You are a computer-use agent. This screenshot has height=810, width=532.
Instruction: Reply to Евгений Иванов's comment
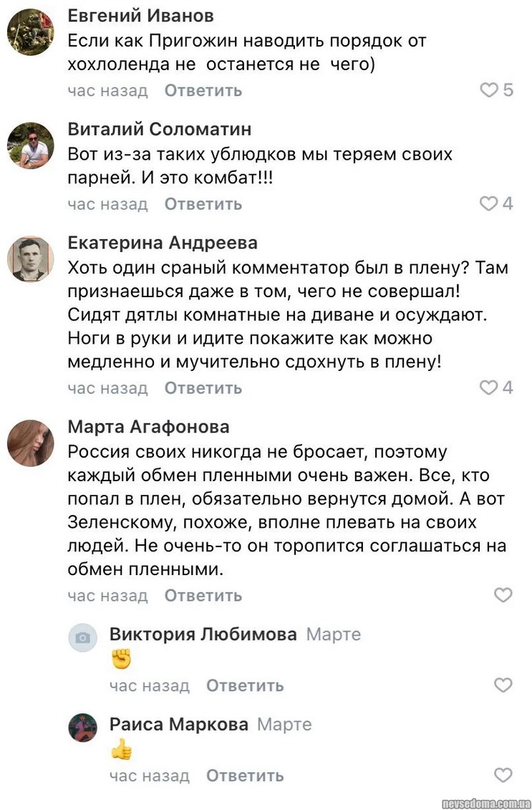[x=203, y=90]
